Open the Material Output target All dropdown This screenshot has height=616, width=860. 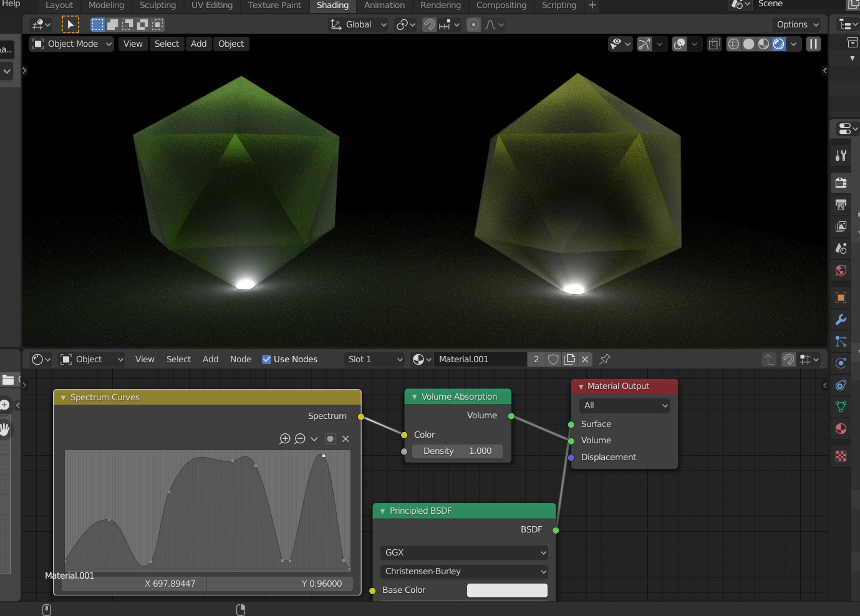pyautogui.click(x=624, y=405)
